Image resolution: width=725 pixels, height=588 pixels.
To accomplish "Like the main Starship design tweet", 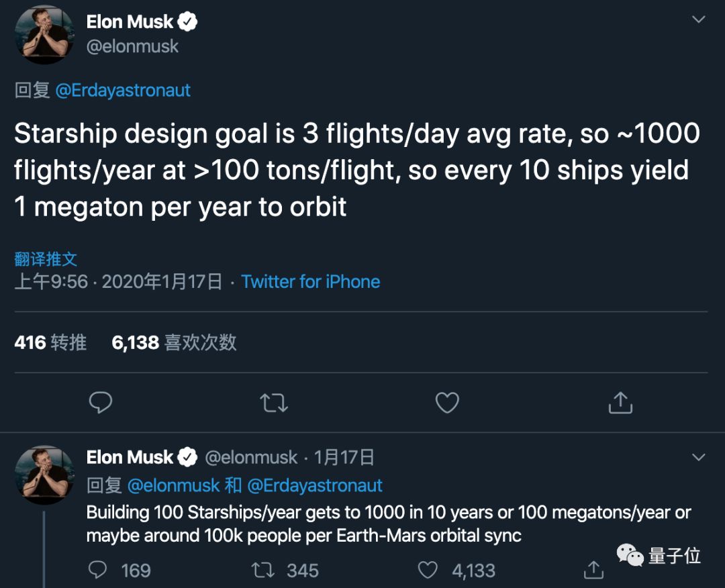I will 447,403.
